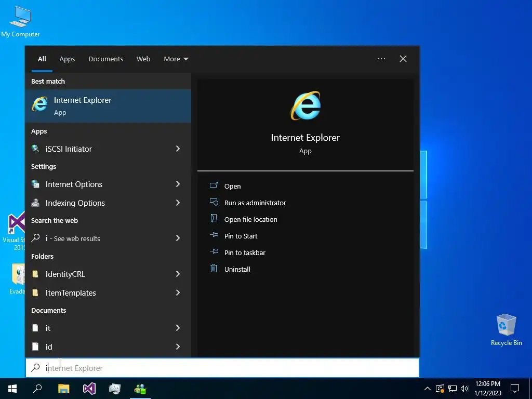Choose Run as administrator

[255, 203]
